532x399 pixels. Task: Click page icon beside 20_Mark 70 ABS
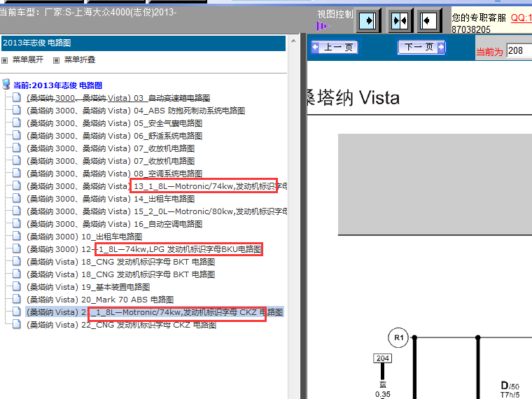click(x=16, y=299)
